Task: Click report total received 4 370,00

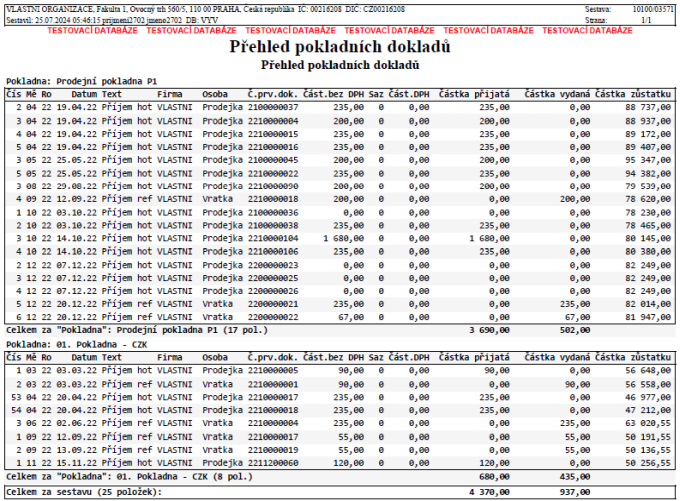Action: tap(489, 492)
